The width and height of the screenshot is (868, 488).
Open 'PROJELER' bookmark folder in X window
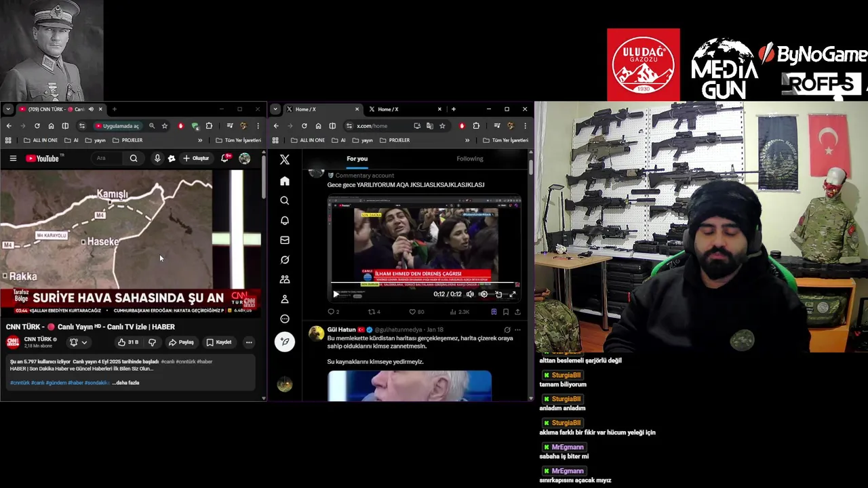coord(395,140)
